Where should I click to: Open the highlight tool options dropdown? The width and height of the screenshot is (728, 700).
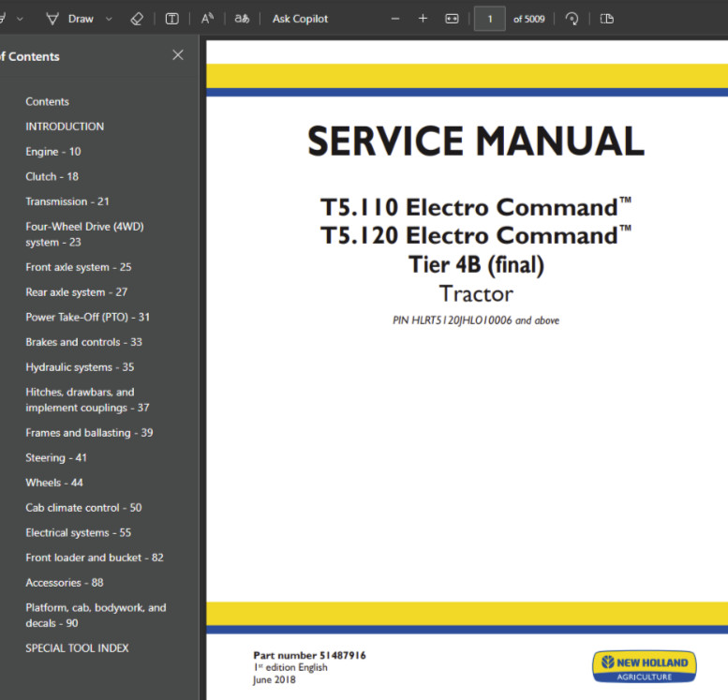20,19
